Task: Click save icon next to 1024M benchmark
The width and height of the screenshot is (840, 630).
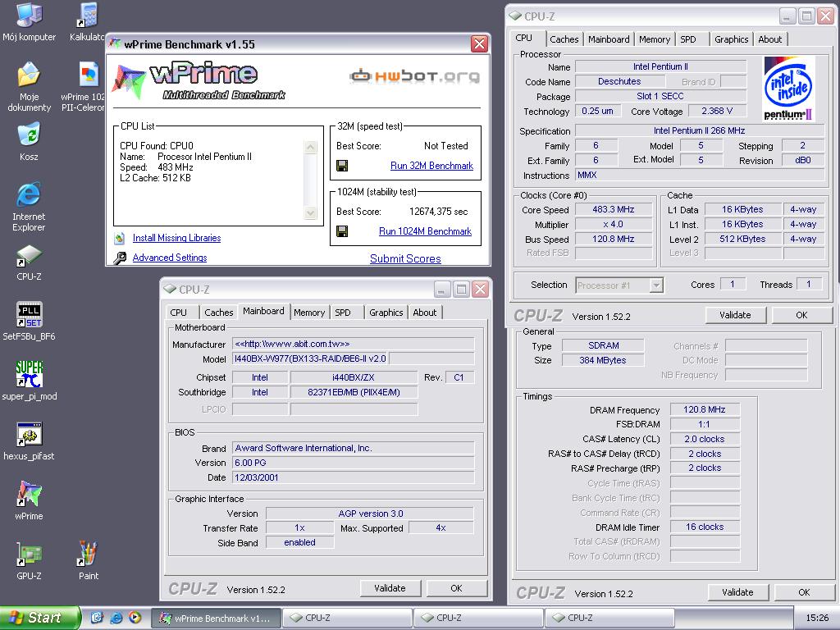Action: point(342,231)
